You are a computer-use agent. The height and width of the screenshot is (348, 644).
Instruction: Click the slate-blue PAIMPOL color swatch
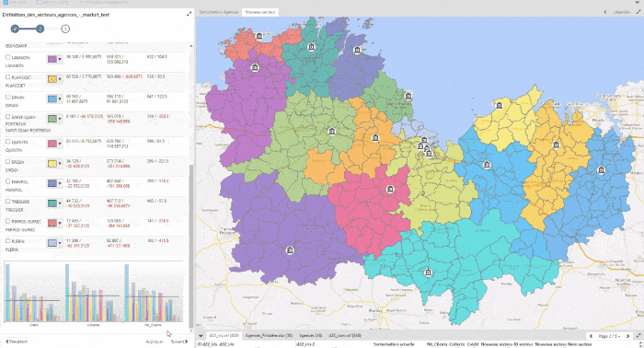[52, 183]
